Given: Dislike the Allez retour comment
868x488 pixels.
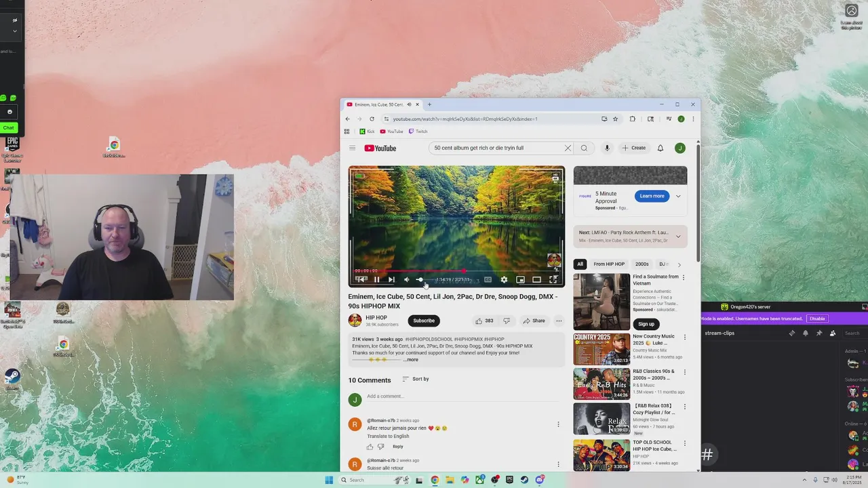Looking at the screenshot, I should pos(381,447).
